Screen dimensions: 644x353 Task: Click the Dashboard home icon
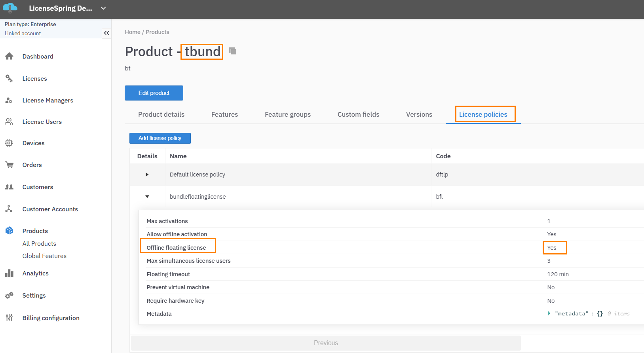(9, 56)
